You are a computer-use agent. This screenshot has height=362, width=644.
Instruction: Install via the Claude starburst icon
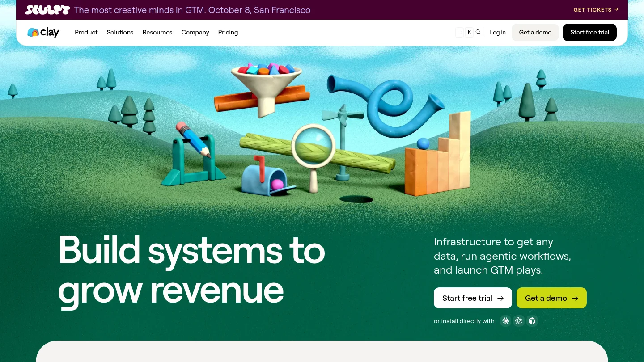click(x=506, y=321)
